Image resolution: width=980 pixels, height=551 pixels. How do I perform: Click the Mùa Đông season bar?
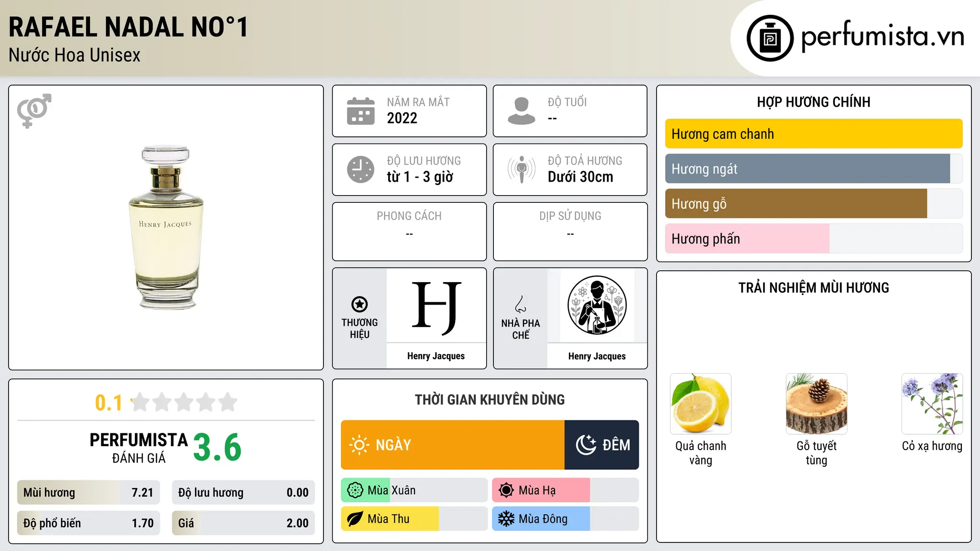click(565, 519)
